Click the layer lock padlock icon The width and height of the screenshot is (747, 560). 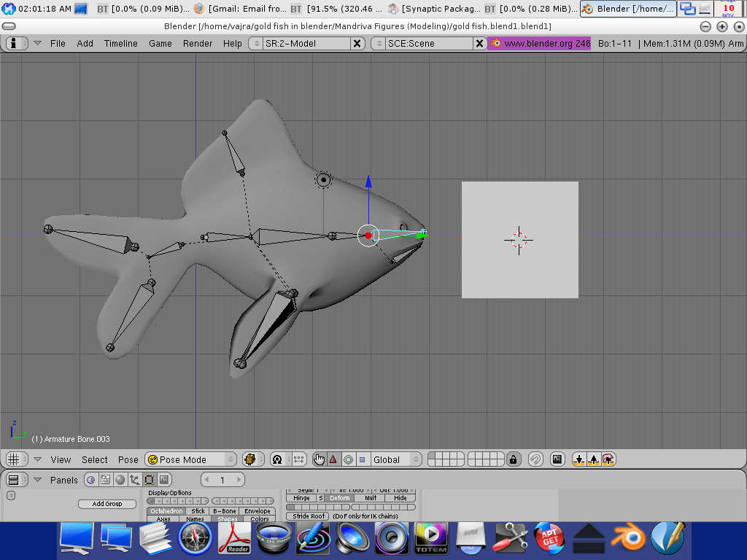514,459
